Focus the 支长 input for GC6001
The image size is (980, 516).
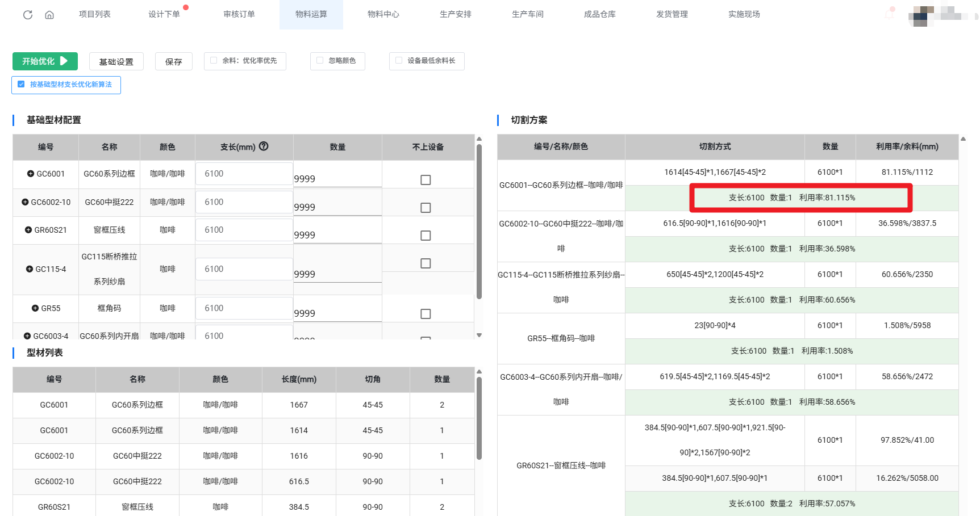click(x=244, y=174)
